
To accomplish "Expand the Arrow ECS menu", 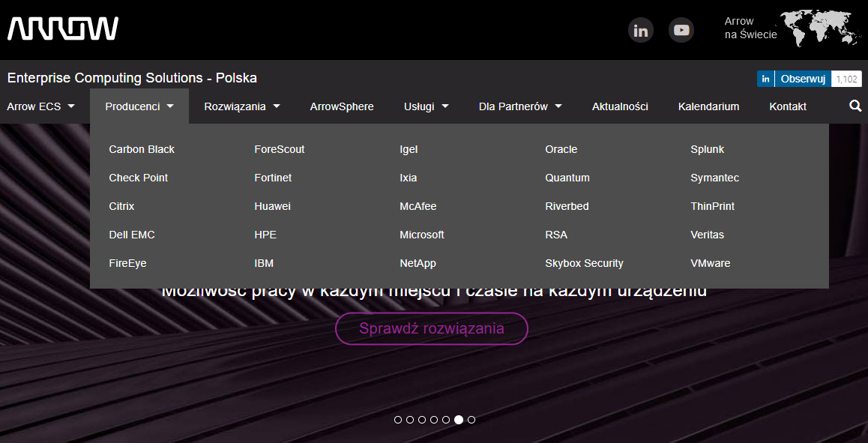I will click(40, 106).
